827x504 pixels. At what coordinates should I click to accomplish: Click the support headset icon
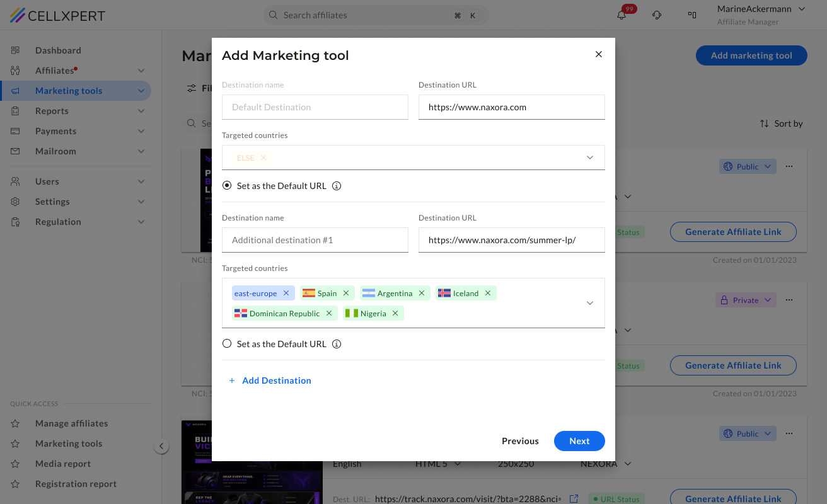click(657, 15)
